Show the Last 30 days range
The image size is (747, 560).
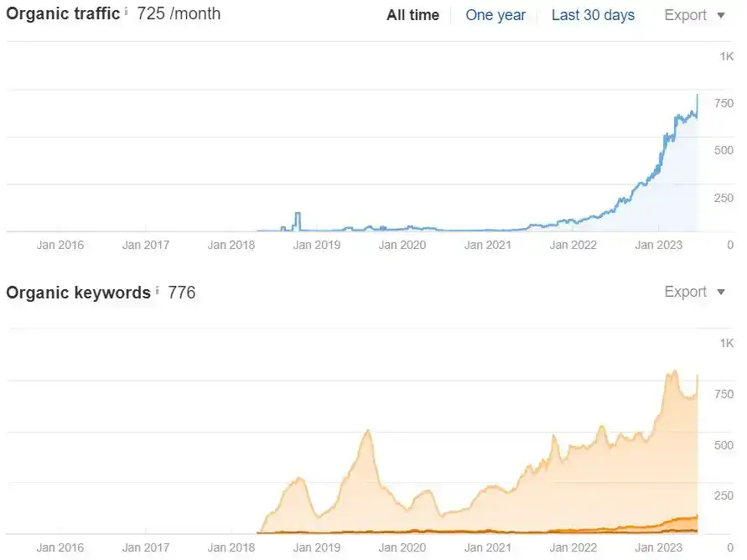(x=593, y=15)
